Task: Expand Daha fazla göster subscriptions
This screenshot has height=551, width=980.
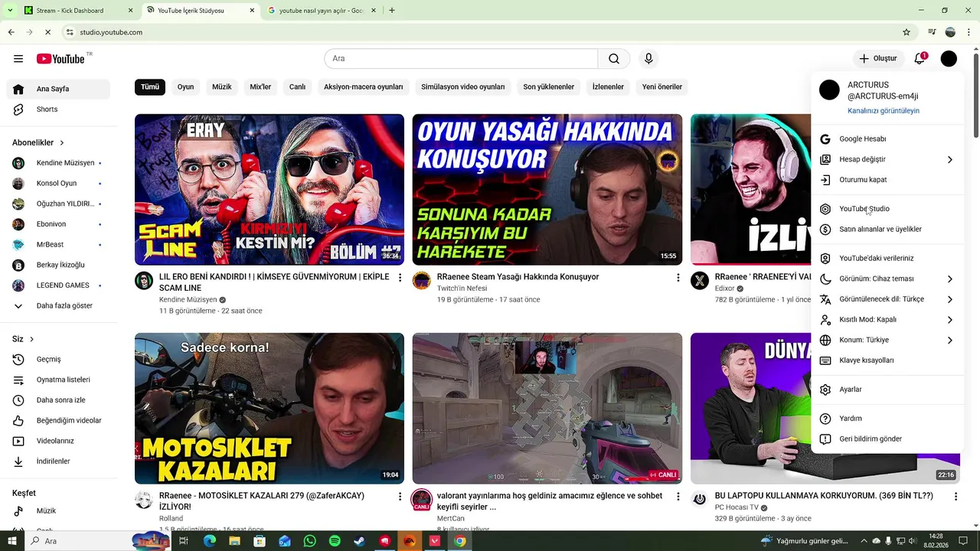Action: [x=58, y=306]
